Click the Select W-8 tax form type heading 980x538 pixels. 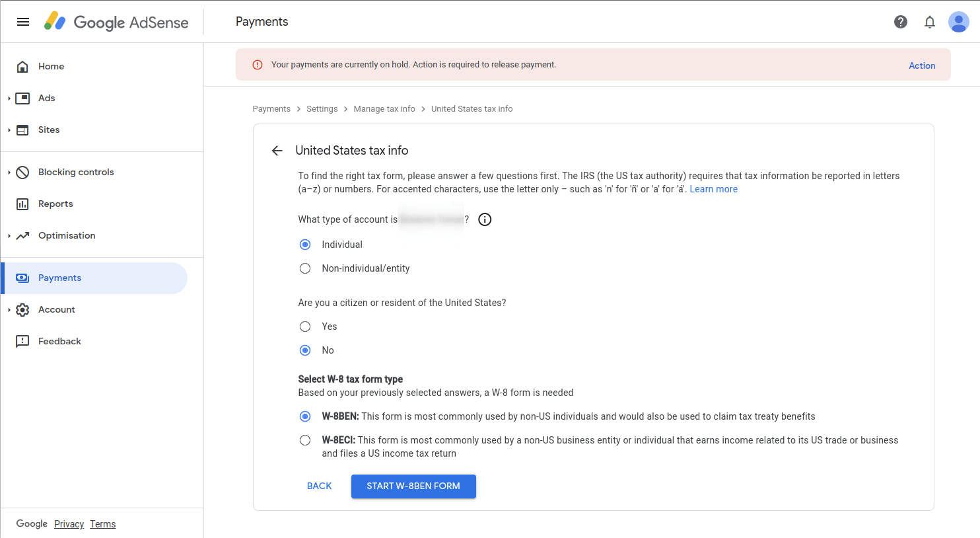[x=351, y=379]
